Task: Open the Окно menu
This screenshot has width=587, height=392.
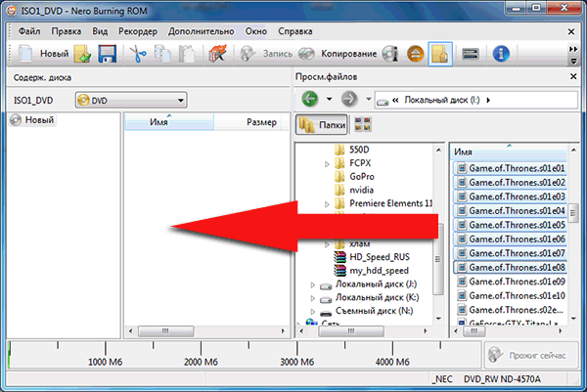Action: tap(256, 31)
